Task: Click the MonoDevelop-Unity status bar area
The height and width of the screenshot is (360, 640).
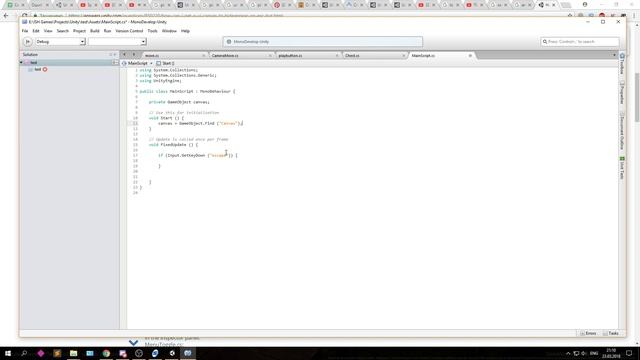Action: pos(323,42)
